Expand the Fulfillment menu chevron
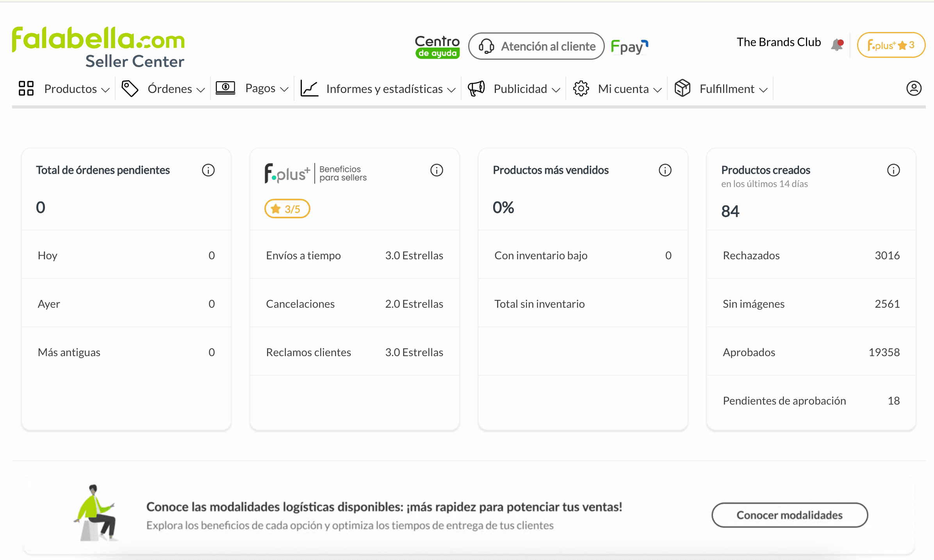The width and height of the screenshot is (934, 560). (763, 90)
